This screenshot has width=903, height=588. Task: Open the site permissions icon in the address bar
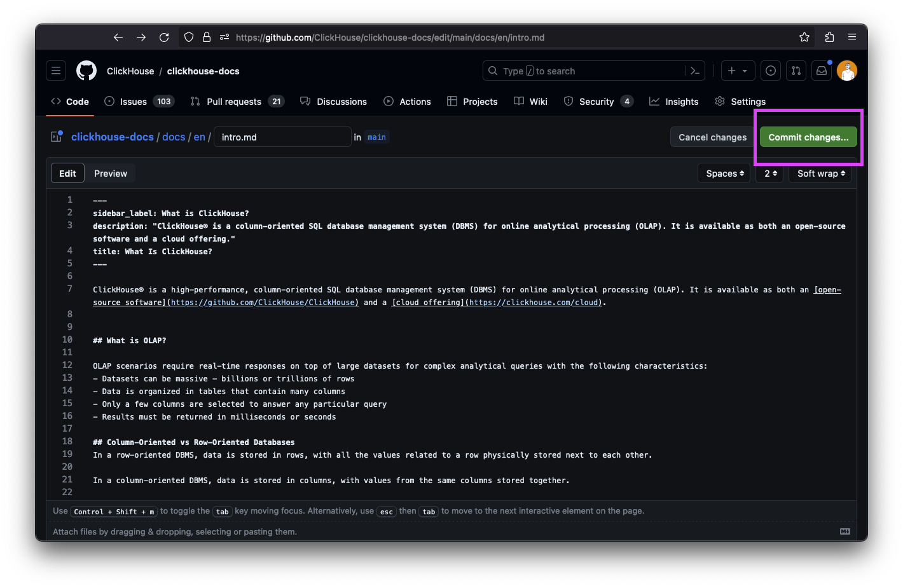coord(224,38)
